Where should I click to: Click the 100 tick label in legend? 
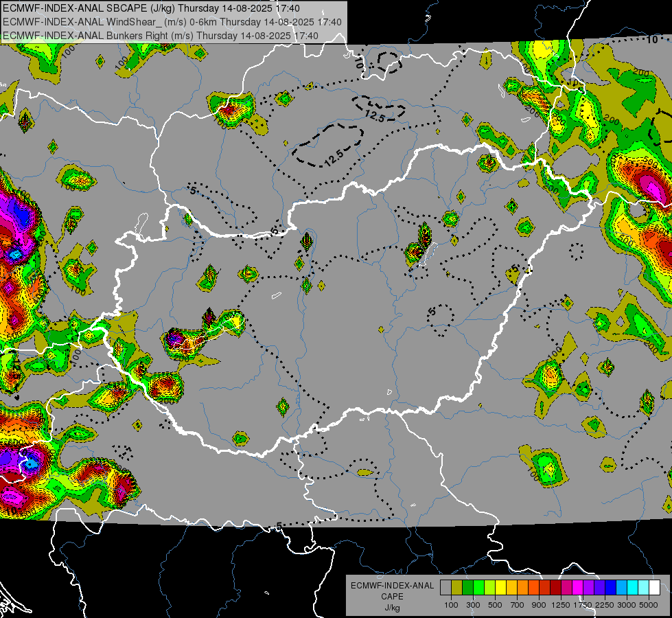[451, 605]
